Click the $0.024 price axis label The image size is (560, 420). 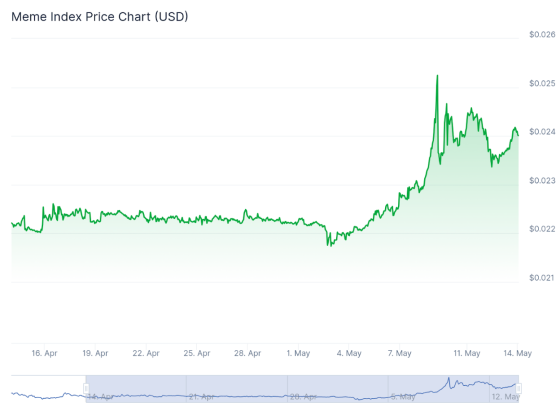click(542, 132)
